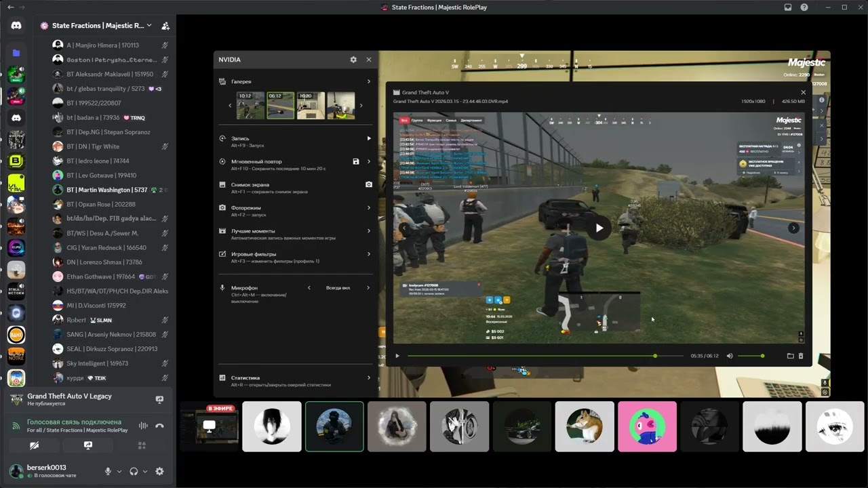
Task: Adjust the video volume slider
Action: (751, 356)
